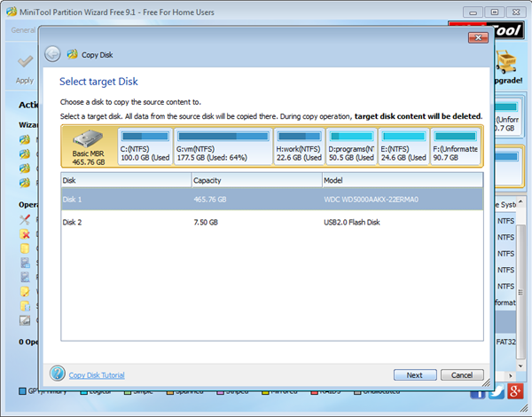
Task: Click the Capacity column header
Action: tap(257, 180)
